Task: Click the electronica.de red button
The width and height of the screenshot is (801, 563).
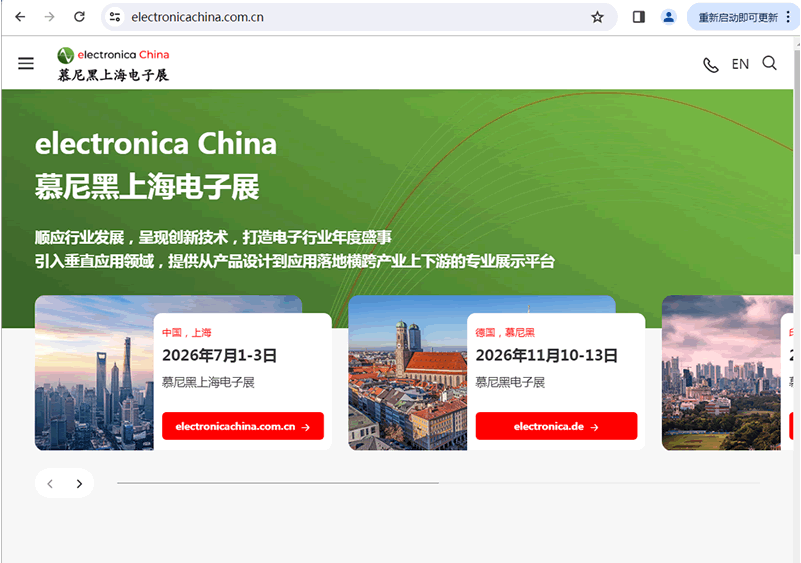Action: pos(556,426)
